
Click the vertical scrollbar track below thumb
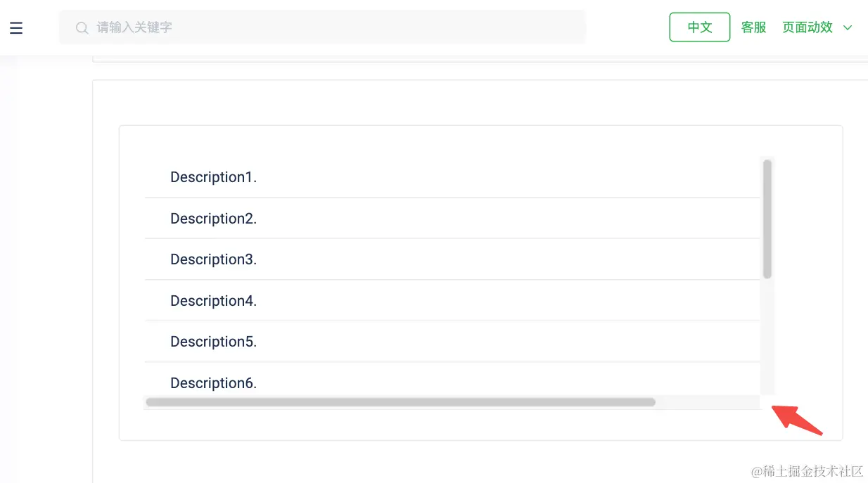(x=767, y=337)
